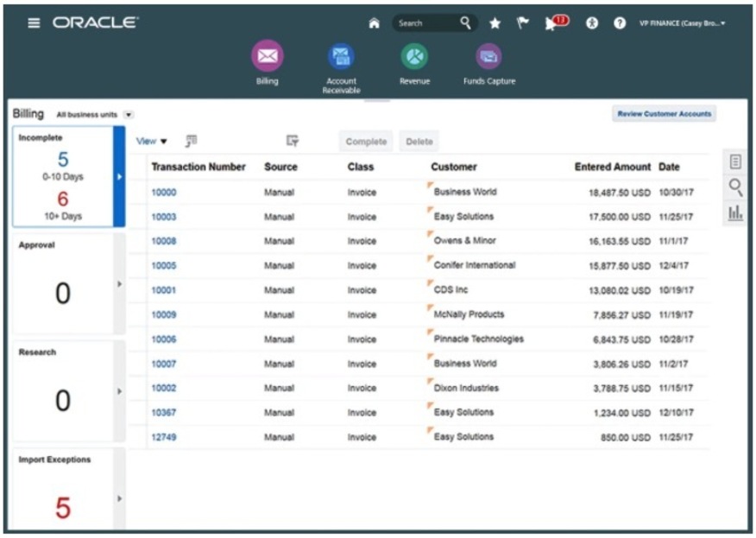Open transaction number 12749
Viewport: 756px width, 538px height.
pyautogui.click(x=164, y=437)
